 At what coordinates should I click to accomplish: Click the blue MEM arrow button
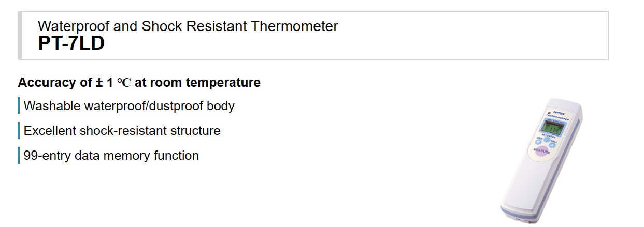[x=538, y=142]
